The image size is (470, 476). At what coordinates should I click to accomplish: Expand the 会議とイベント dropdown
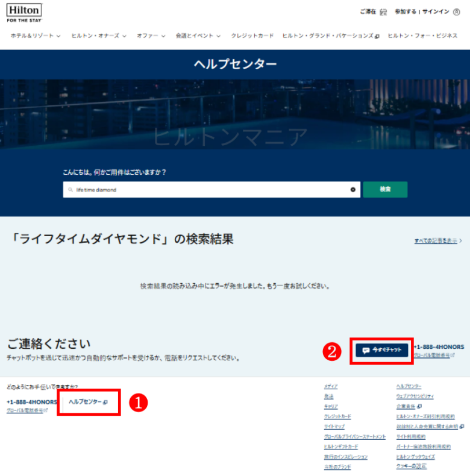click(x=198, y=36)
